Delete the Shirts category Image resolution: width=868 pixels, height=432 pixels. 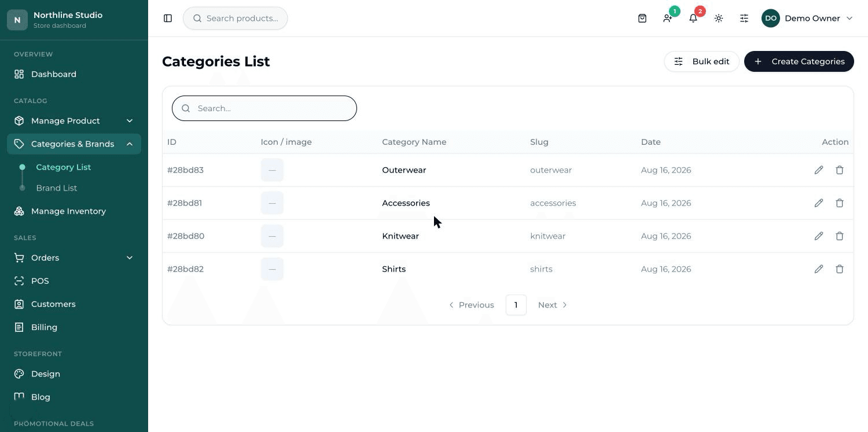coord(840,269)
